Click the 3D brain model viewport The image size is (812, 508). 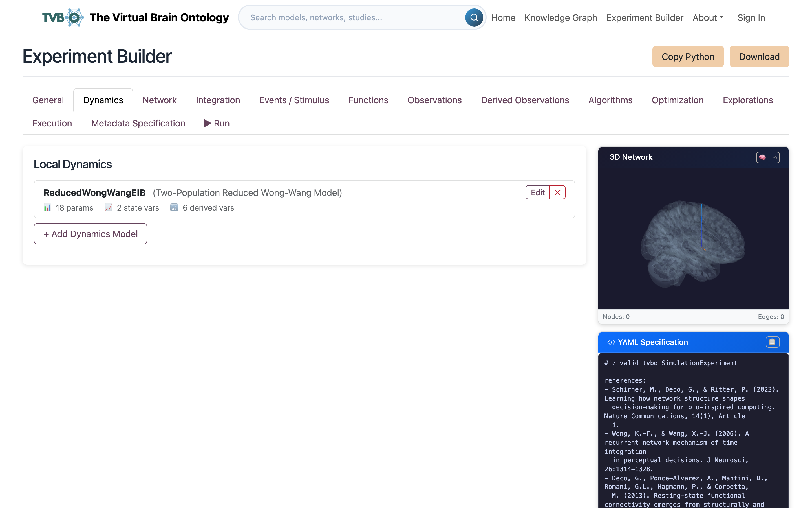click(x=693, y=238)
